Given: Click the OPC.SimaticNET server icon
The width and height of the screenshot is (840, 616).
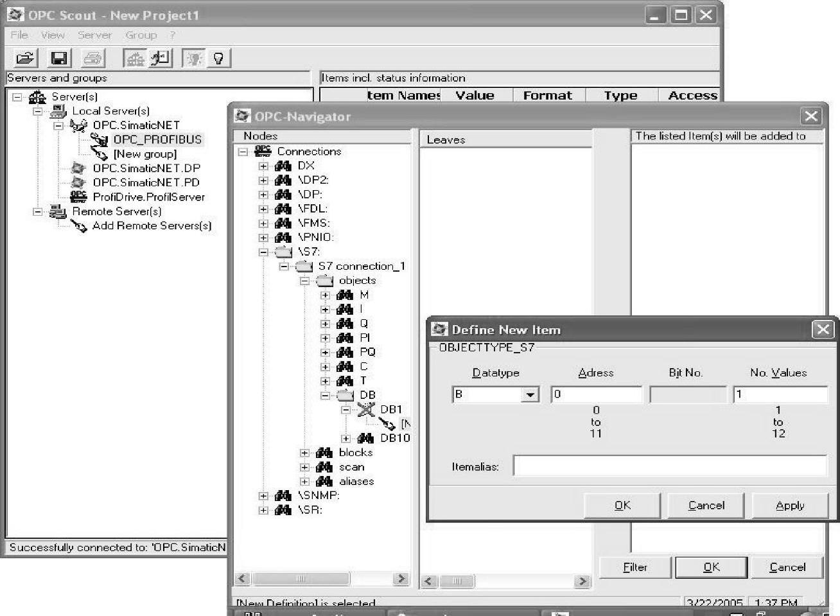Looking at the screenshot, I should pyautogui.click(x=79, y=125).
